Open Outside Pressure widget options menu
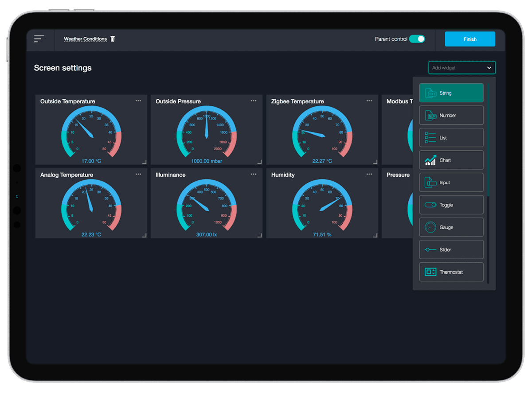Screen dimensions: 532x393 click(x=254, y=101)
